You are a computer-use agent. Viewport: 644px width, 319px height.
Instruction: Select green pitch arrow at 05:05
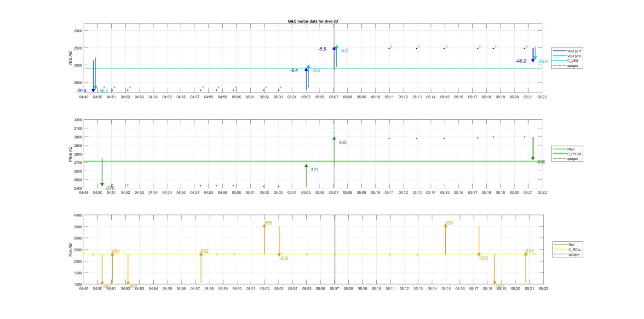[306, 176]
